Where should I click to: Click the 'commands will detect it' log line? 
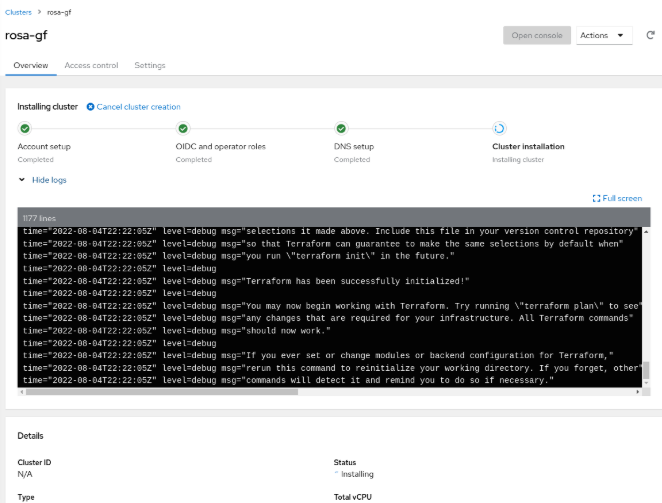coord(288,381)
